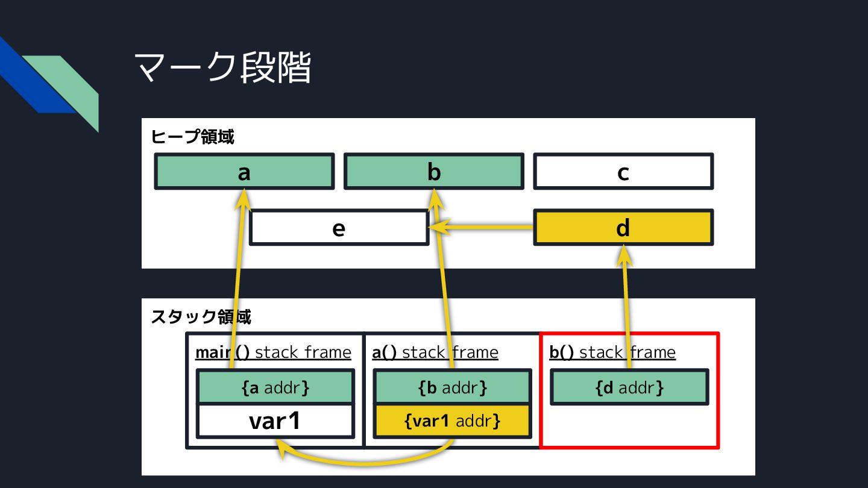Screen dimensions: 868x488
Task: Select the {d addr} cell in b() frame
Action: pyautogui.click(x=629, y=387)
